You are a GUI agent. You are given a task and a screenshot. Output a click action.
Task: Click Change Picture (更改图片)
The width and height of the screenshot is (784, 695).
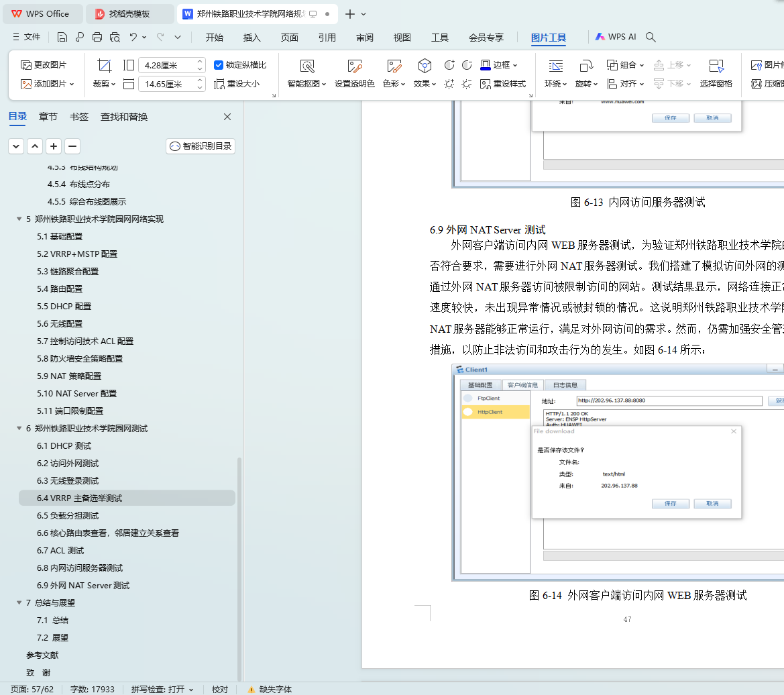coord(44,65)
